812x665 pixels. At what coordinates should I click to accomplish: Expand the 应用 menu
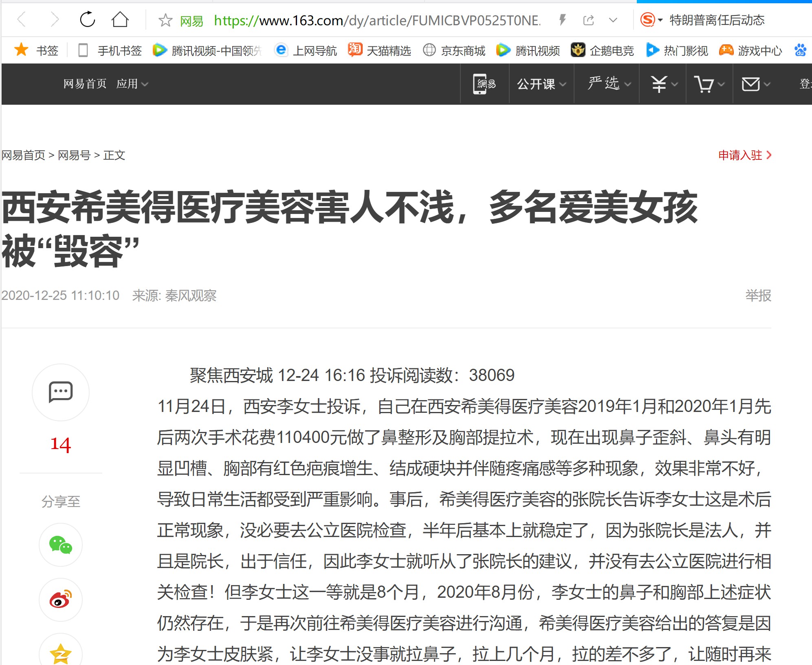pos(132,84)
